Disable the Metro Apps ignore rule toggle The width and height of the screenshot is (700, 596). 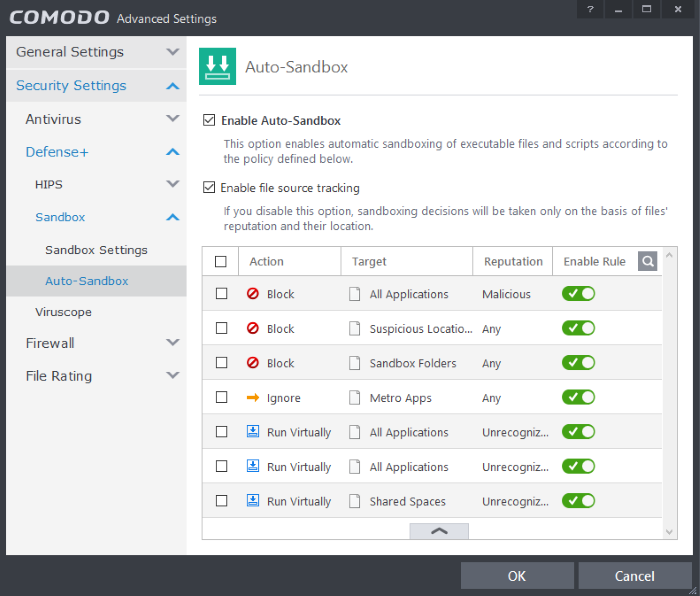tap(578, 397)
